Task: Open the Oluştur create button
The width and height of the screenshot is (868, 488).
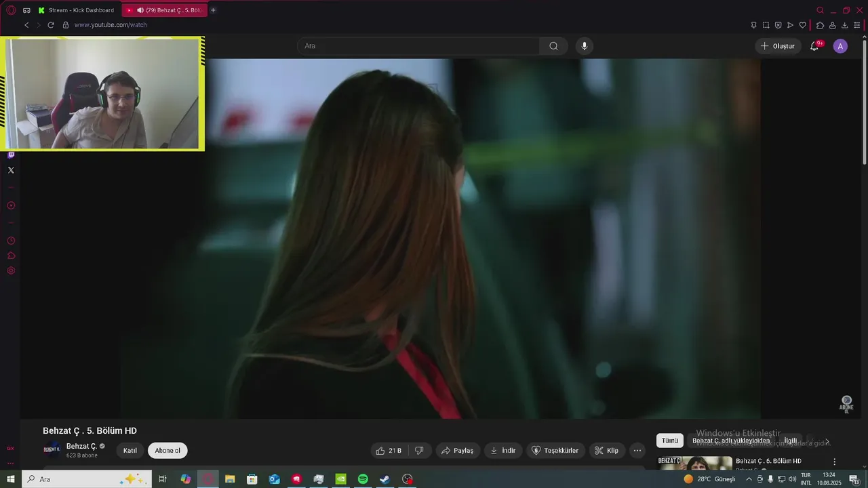Action: [x=778, y=46]
